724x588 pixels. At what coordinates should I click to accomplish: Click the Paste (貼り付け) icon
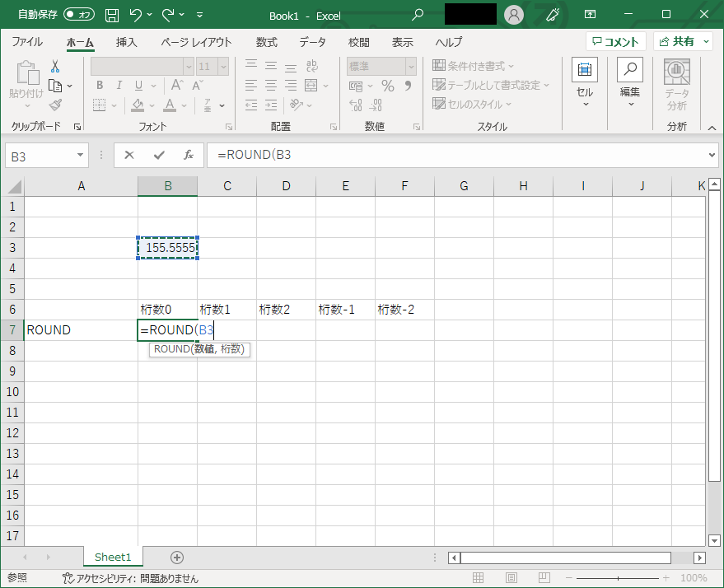pos(27,73)
